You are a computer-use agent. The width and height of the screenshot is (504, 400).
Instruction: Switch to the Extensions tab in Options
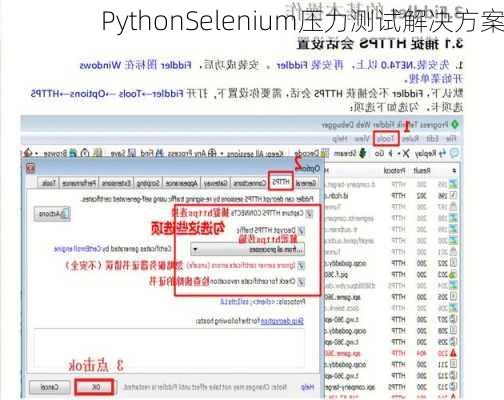coord(116,183)
